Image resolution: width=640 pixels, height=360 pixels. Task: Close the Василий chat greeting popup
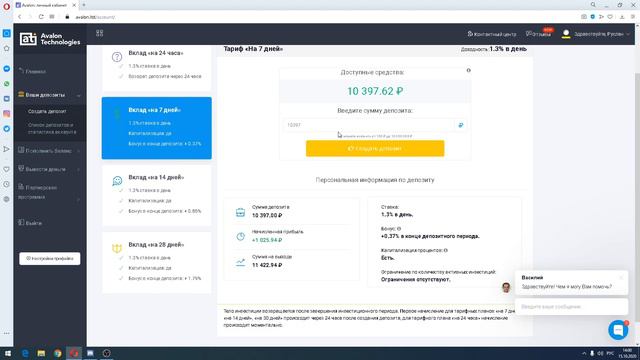click(621, 277)
